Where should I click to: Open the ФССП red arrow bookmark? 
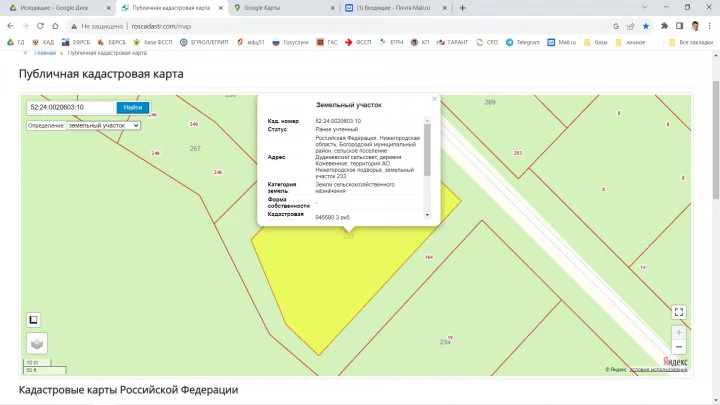(x=358, y=42)
